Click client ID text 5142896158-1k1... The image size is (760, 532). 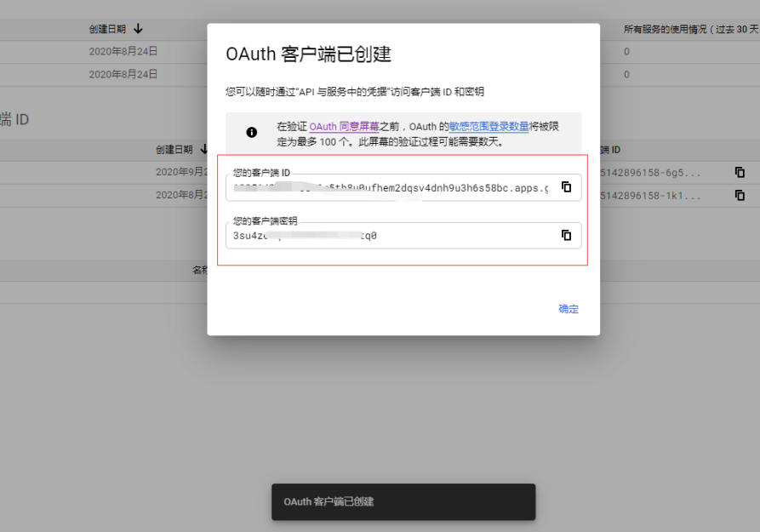click(650, 196)
